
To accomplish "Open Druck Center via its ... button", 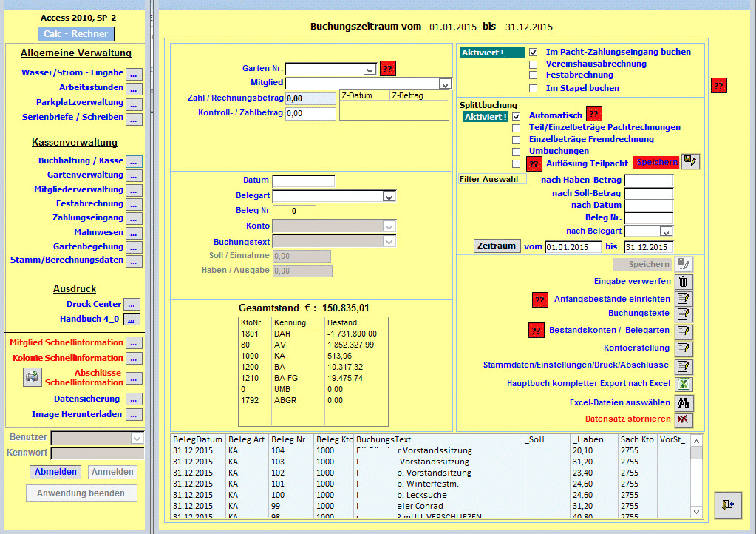I will point(132,305).
